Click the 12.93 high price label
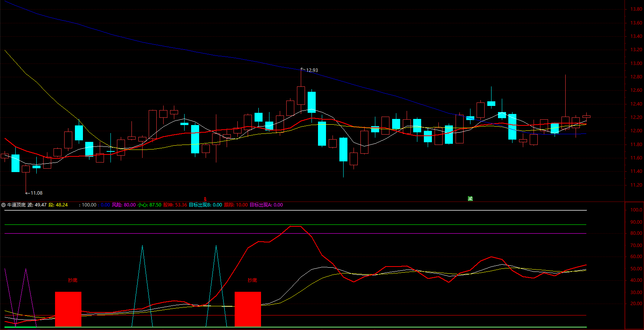Image resolution: width=644 pixels, height=330 pixels. click(312, 70)
